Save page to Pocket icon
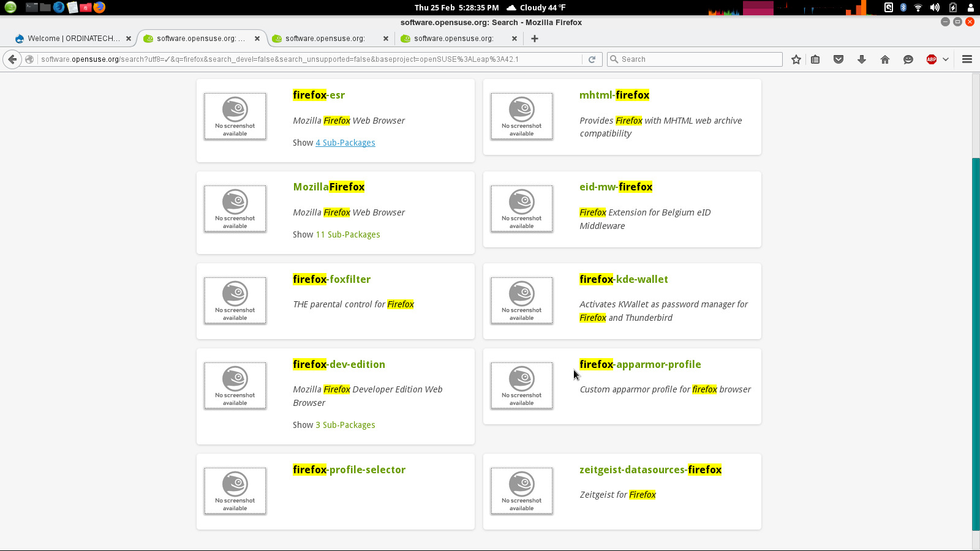The height and width of the screenshot is (551, 980). (839, 59)
